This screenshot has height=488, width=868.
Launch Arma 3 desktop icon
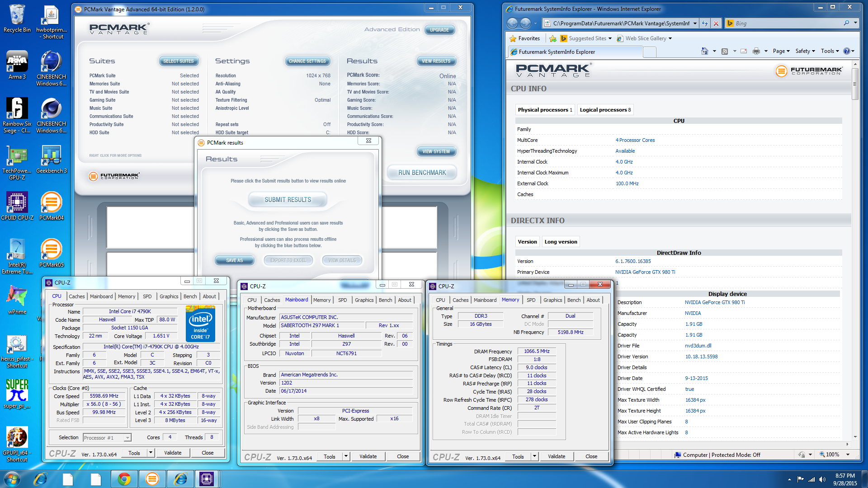point(17,65)
